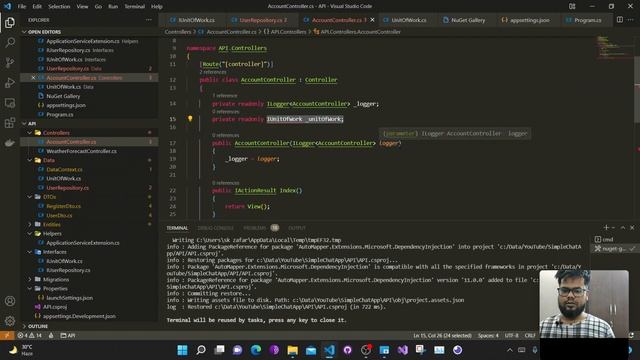Open DataContext.cs in the Data folder
Image resolution: width=640 pixels, height=360 pixels.
tap(64, 169)
